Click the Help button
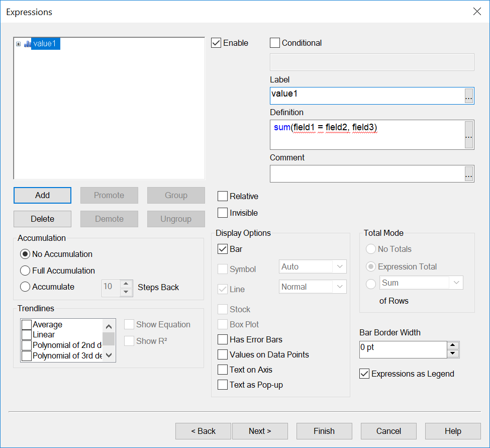Viewport: 490px width, 448px height. [x=453, y=431]
